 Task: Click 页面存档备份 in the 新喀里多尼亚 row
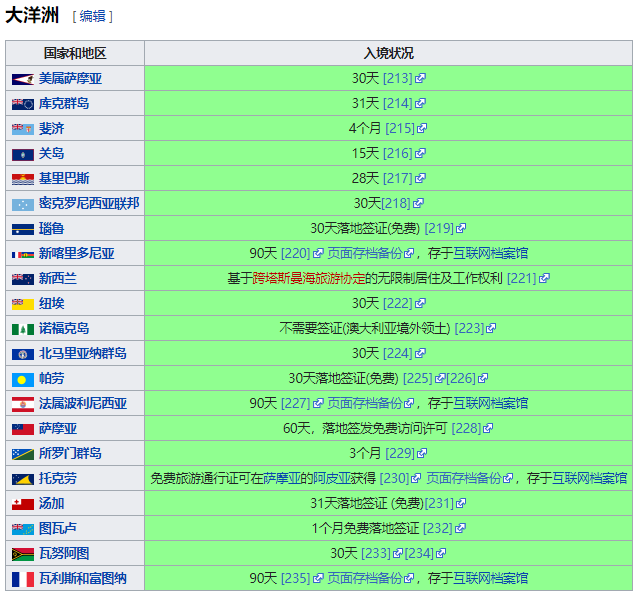(370, 253)
